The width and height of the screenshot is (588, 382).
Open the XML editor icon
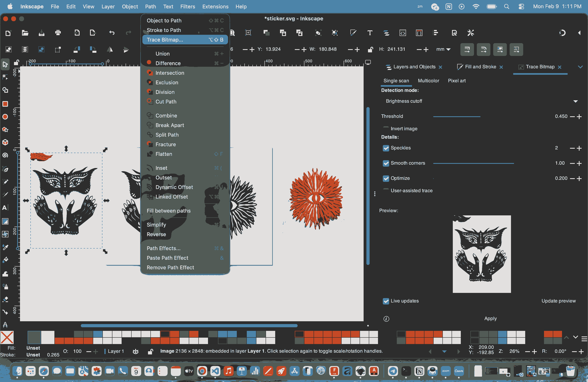click(402, 33)
